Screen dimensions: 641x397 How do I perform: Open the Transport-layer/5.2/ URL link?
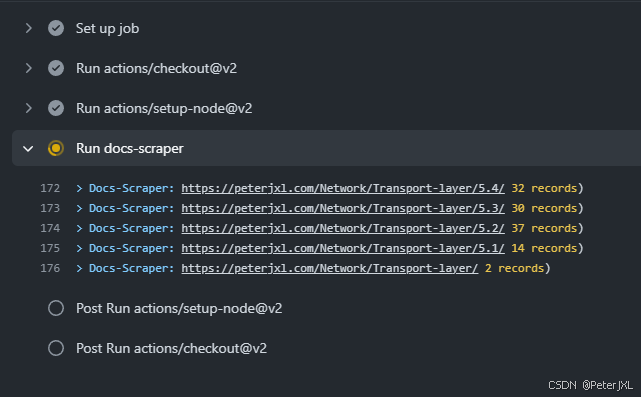(343, 228)
